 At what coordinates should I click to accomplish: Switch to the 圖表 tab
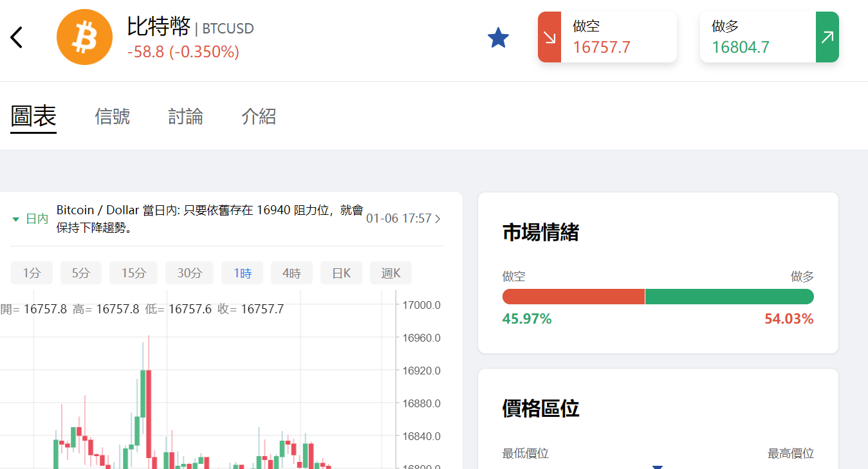coord(33,116)
